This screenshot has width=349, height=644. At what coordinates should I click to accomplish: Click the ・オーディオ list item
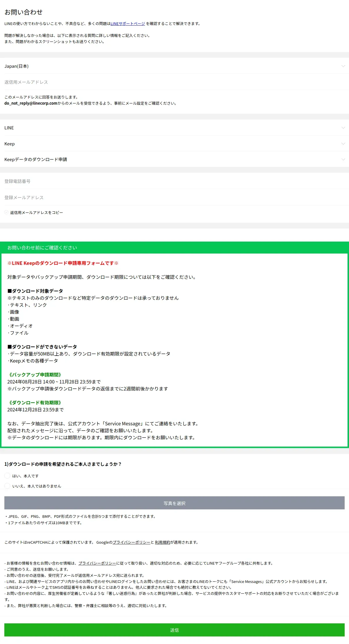coord(20,326)
